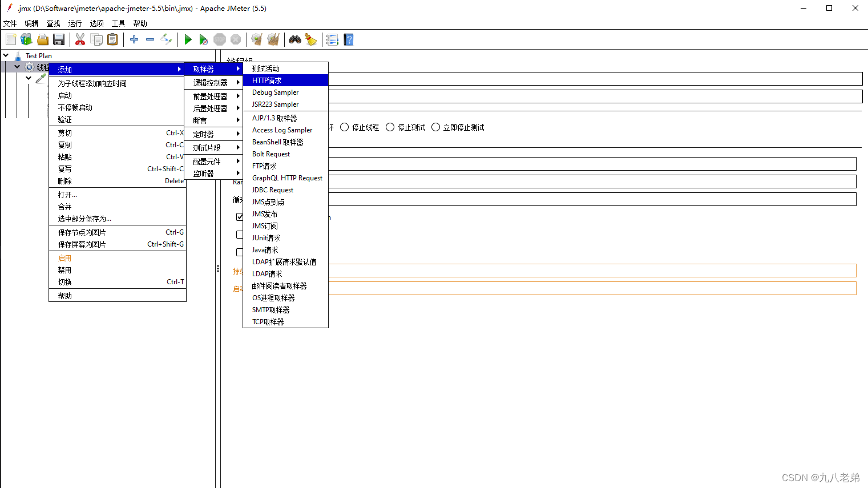Viewport: 868px width, 488px height.
Task: Open the 选项 menu
Action: [x=96, y=23]
